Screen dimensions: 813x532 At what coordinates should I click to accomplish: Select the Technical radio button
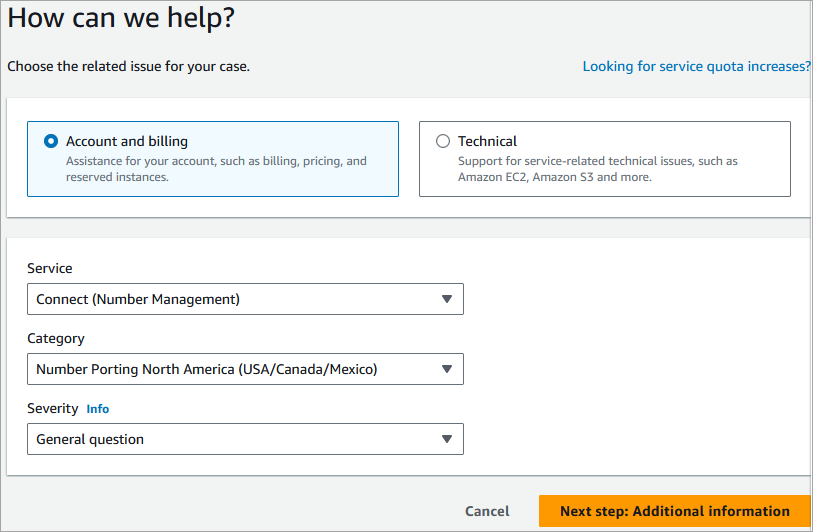click(x=443, y=142)
